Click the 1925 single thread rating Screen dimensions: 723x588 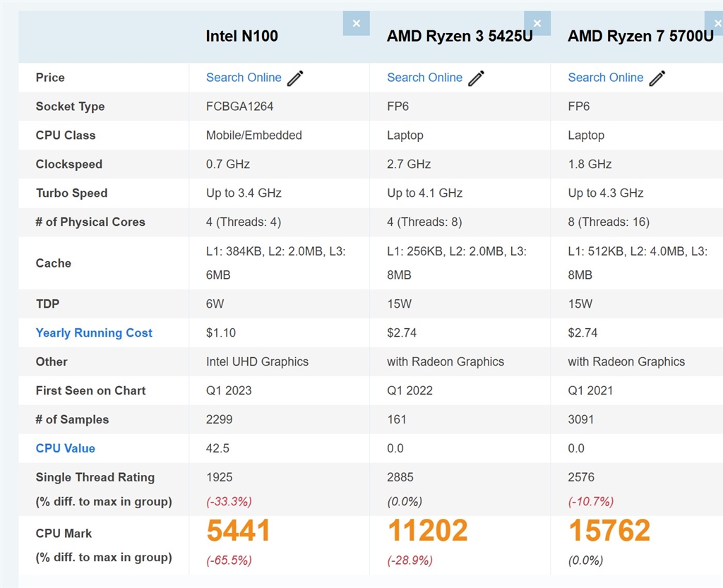point(219,477)
